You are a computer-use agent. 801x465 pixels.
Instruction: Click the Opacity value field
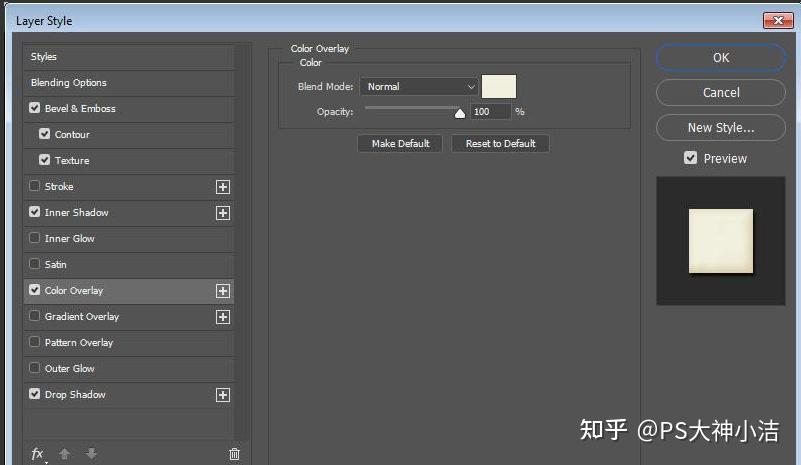click(490, 111)
